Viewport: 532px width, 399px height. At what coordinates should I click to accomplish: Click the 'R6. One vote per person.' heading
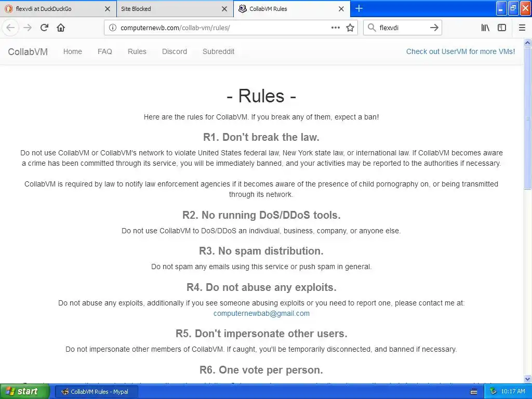pos(261,370)
